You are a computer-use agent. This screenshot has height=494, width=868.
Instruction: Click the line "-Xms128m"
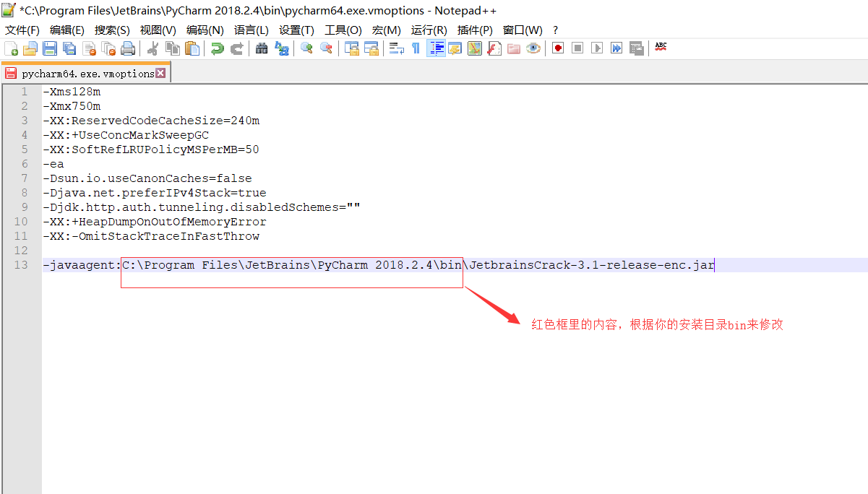pyautogui.click(x=72, y=92)
